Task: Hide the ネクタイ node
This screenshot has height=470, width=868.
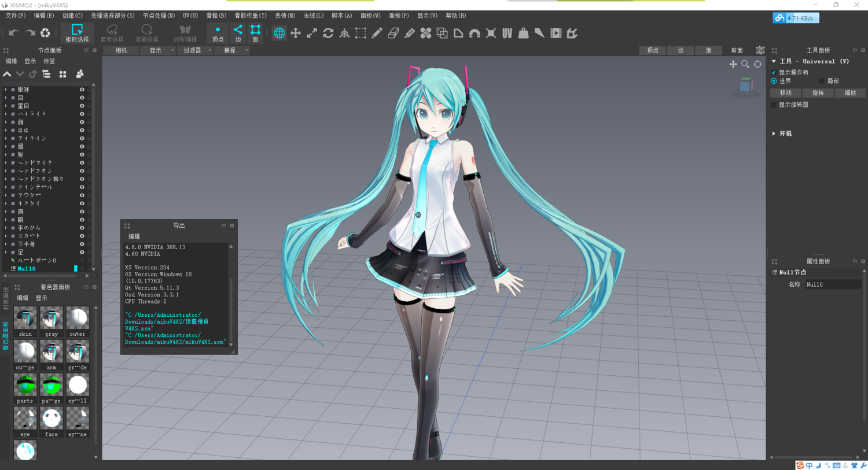Action: click(x=82, y=203)
